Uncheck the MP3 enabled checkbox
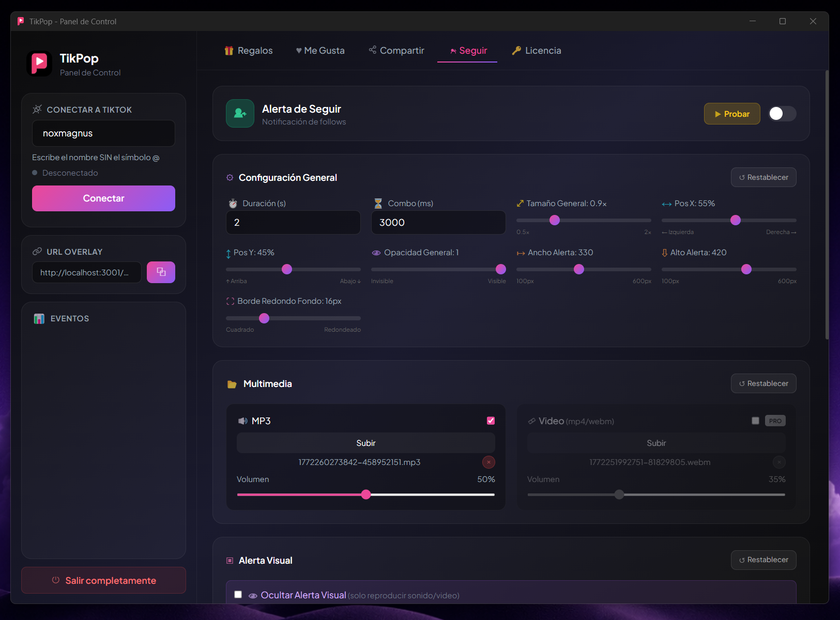This screenshot has width=840, height=620. [491, 421]
